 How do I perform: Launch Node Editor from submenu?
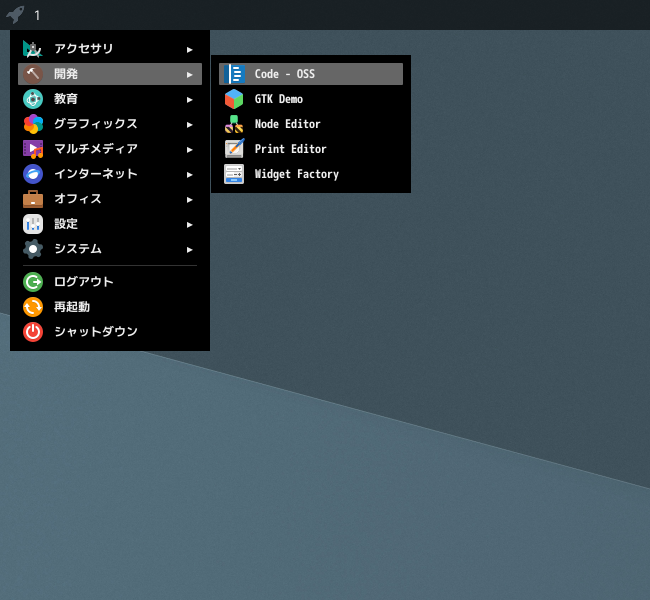point(311,124)
